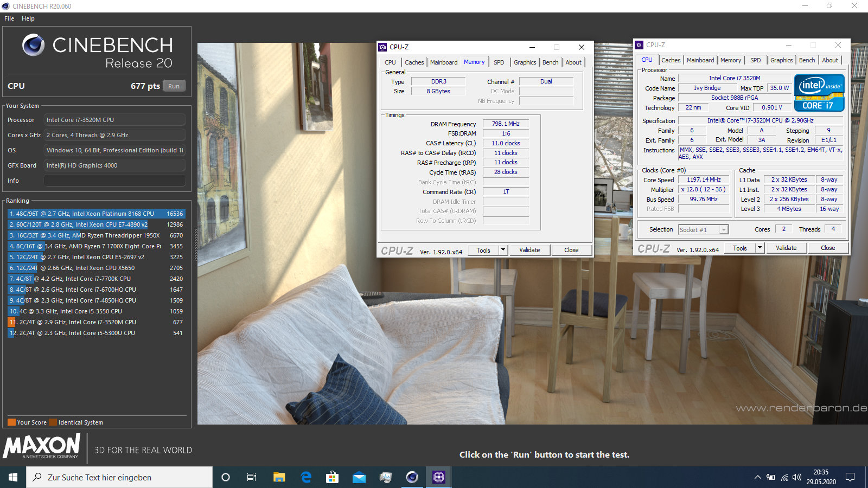868x488 pixels.
Task: Open Graphics tab in right CPU-Z window
Action: (x=782, y=60)
